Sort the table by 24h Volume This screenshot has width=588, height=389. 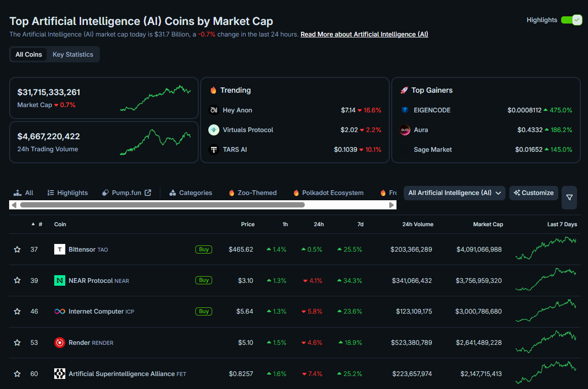[418, 224]
